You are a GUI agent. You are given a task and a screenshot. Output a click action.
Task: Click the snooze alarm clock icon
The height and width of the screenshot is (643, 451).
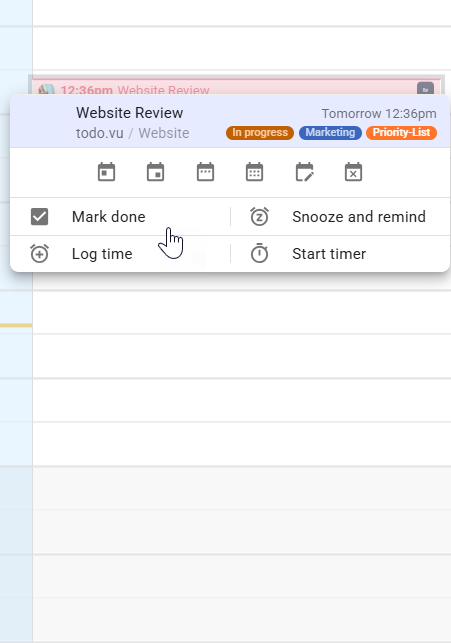[x=260, y=217]
